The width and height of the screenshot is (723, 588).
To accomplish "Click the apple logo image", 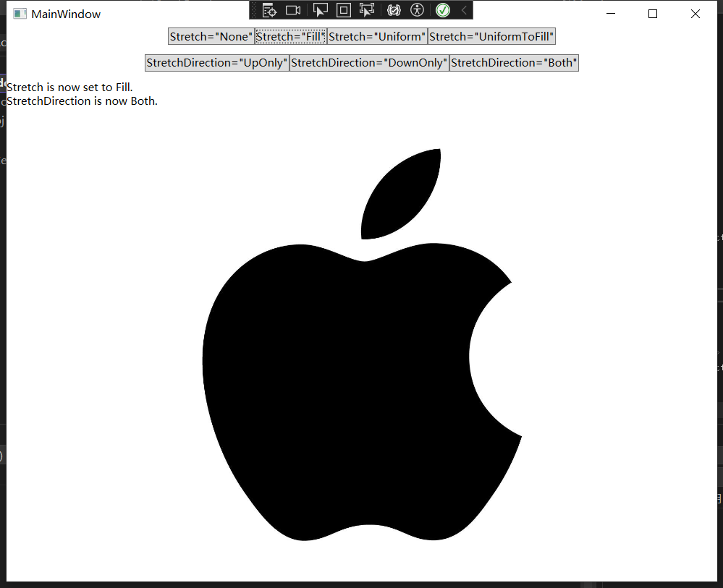I will pos(363,344).
